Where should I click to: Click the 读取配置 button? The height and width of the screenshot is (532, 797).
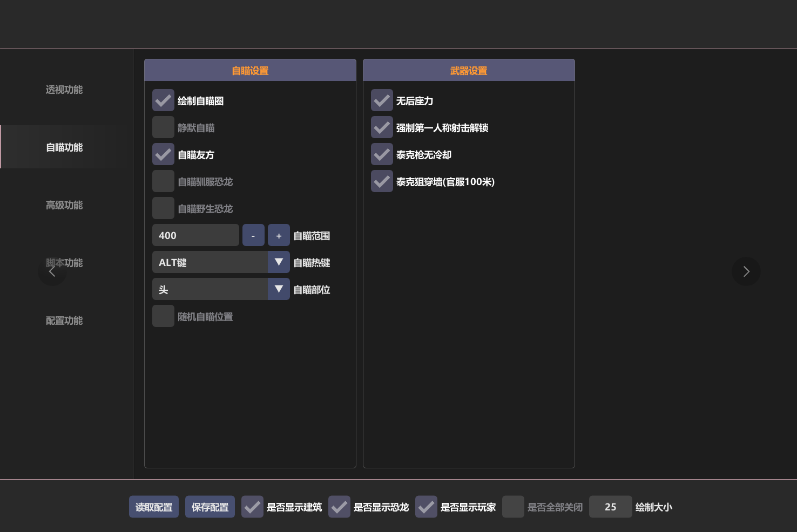[154, 507]
